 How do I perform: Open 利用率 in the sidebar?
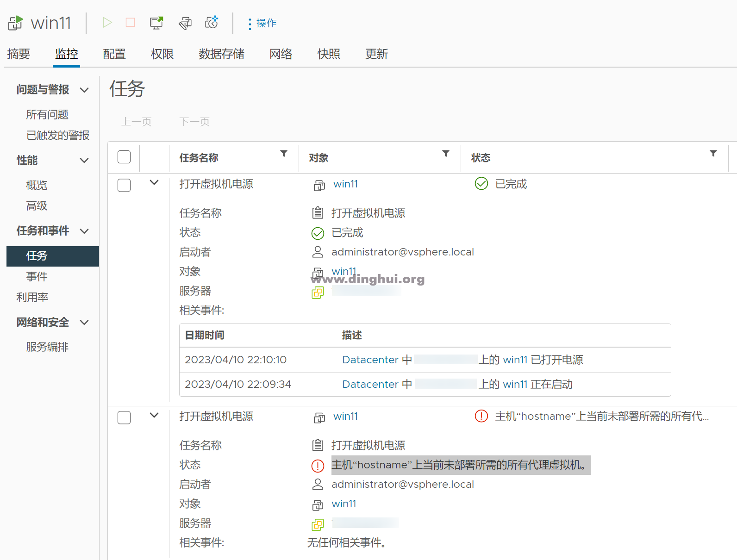(32, 297)
